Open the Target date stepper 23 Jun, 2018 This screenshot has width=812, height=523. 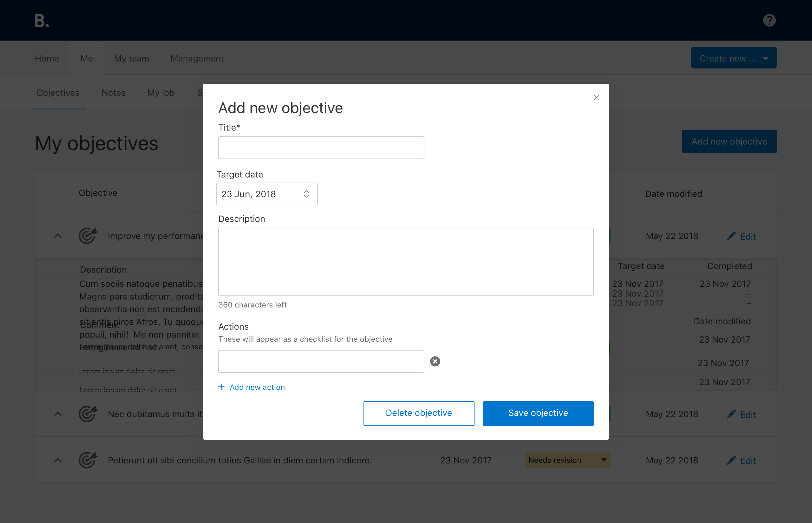267,194
